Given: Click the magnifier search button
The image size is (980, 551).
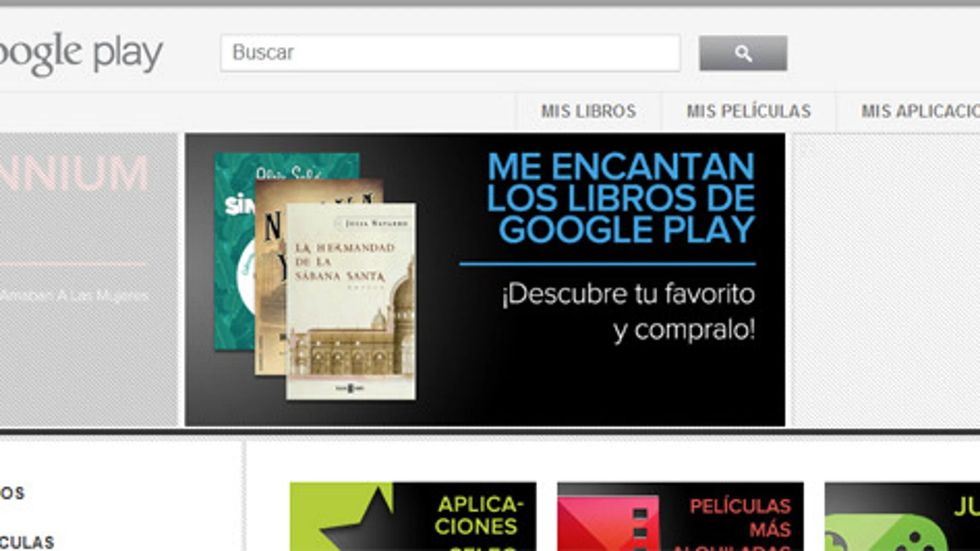Looking at the screenshot, I should pos(743,53).
